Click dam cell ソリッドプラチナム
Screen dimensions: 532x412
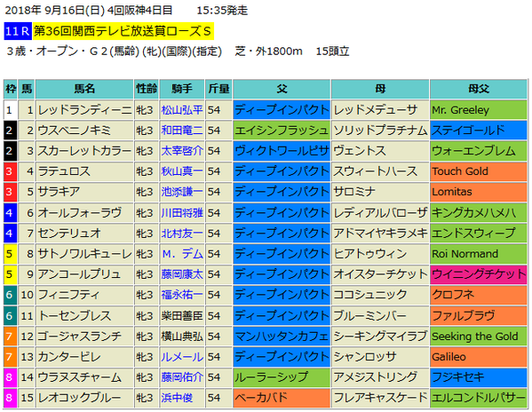pyautogui.click(x=380, y=131)
